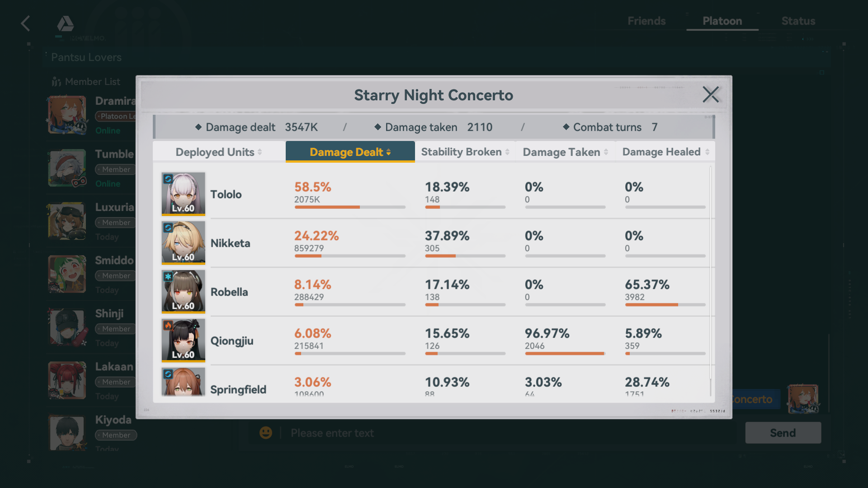Click Tololo's class role icon

tap(168, 179)
